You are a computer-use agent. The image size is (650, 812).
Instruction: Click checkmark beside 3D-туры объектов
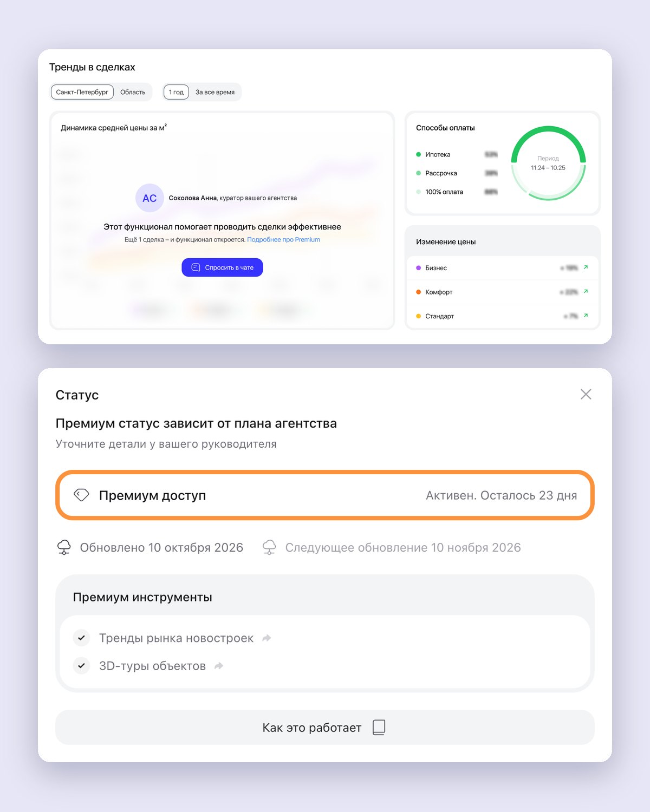pos(81,665)
